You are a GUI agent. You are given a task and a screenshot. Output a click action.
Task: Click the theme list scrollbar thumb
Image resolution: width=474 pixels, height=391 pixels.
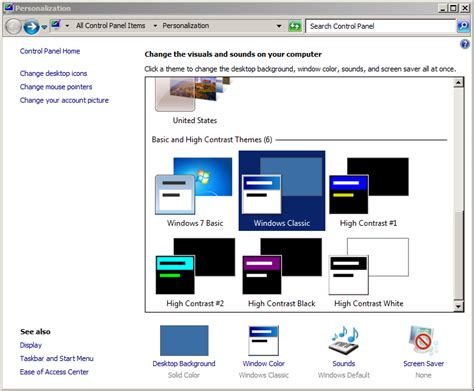pyautogui.click(x=459, y=256)
